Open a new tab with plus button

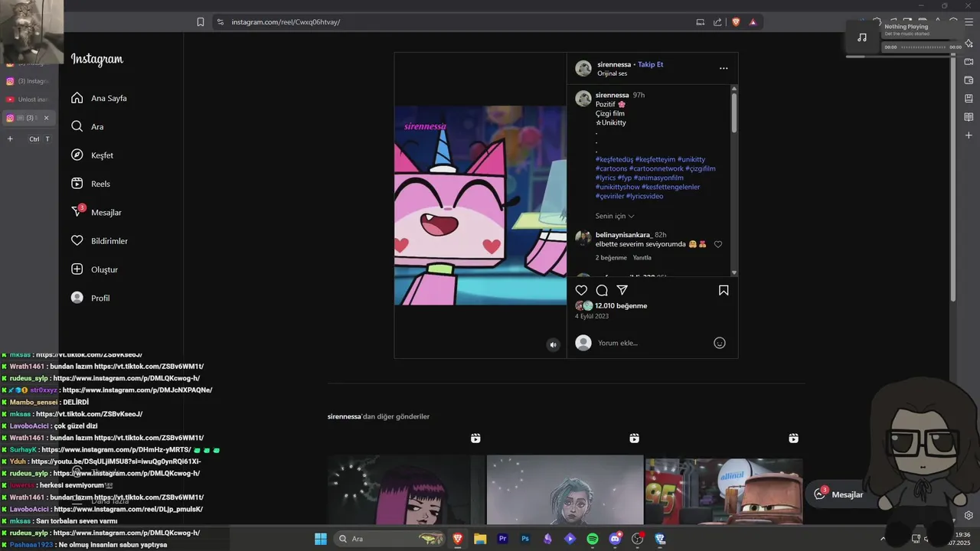pos(10,139)
